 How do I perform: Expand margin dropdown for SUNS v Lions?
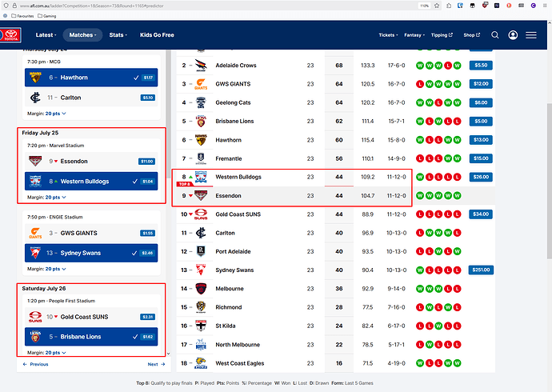(56, 353)
